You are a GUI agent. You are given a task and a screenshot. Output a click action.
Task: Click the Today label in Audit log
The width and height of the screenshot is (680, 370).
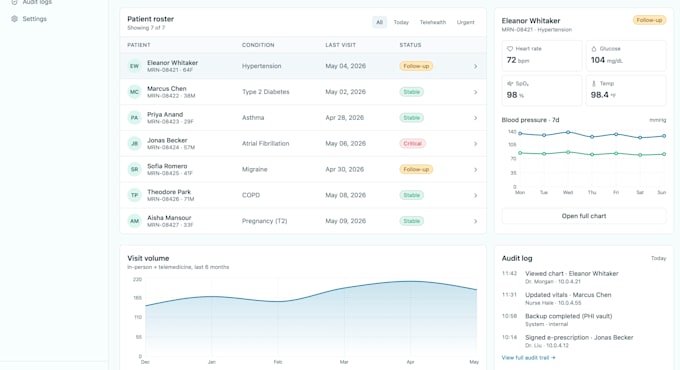[x=658, y=259]
